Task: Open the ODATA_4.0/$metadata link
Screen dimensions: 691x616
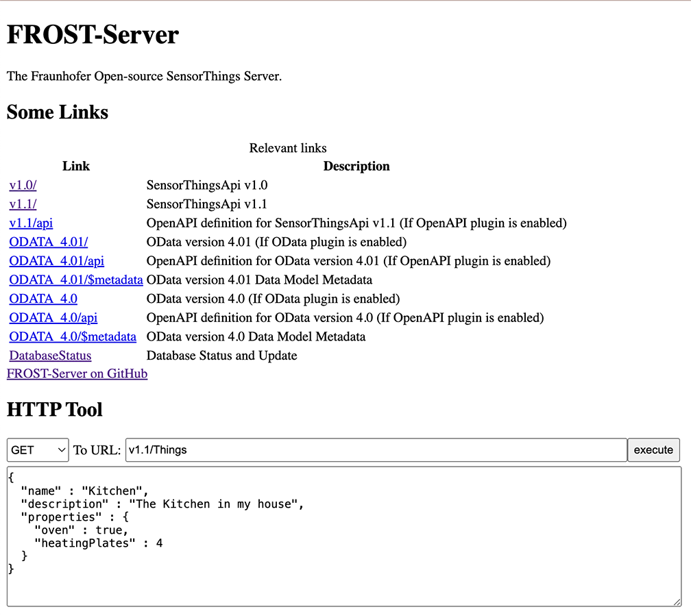Action: pos(72,336)
